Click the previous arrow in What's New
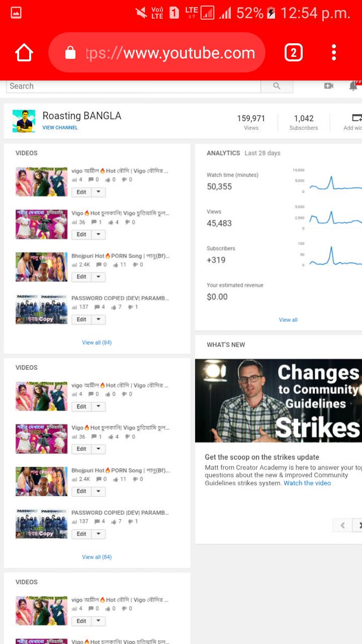Screen dimensions: 362x644 (343, 525)
